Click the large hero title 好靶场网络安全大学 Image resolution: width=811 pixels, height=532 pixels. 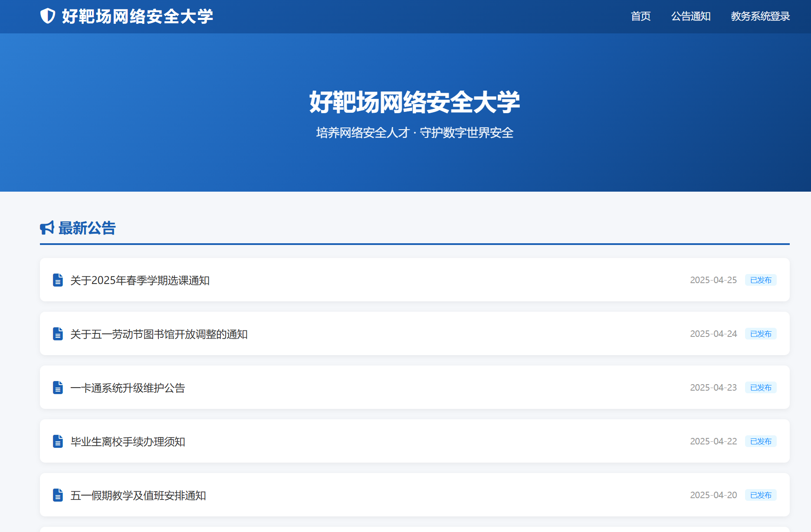414,102
